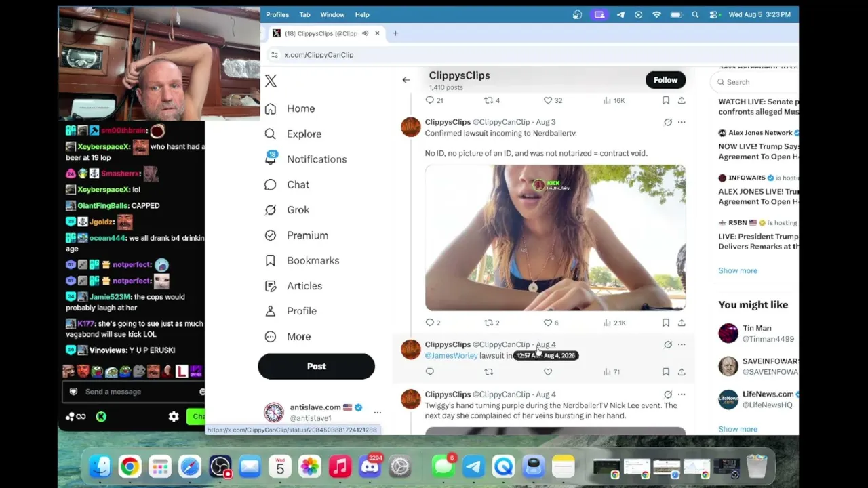Follow the ClippysClips account
This screenshot has width=868, height=488.
(x=665, y=80)
